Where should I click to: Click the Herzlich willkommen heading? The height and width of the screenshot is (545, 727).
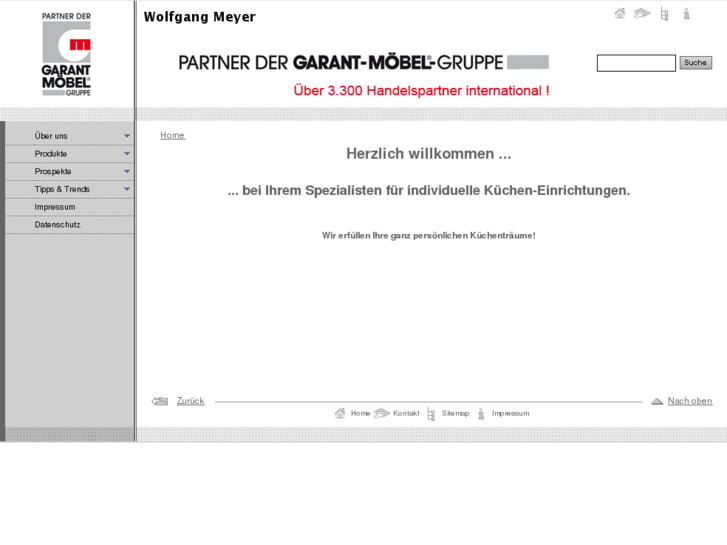pyautogui.click(x=429, y=154)
